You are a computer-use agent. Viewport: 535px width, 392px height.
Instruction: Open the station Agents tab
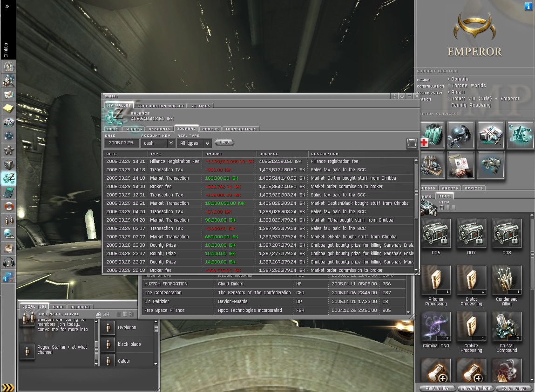(x=450, y=188)
